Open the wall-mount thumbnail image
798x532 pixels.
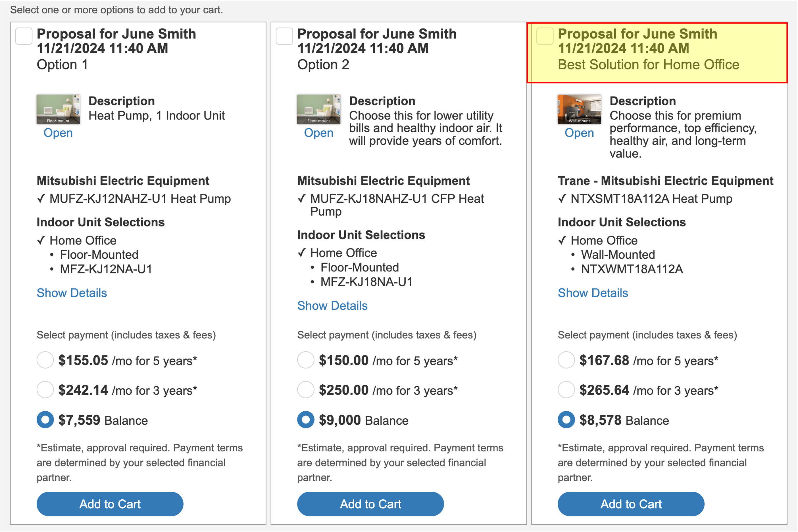click(x=580, y=109)
